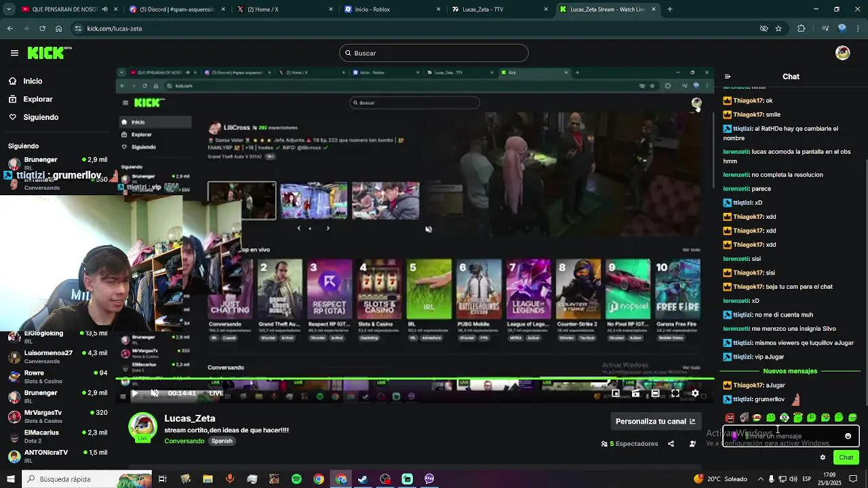Open the Kick hamburger menu
The image size is (868, 488).
tap(14, 53)
